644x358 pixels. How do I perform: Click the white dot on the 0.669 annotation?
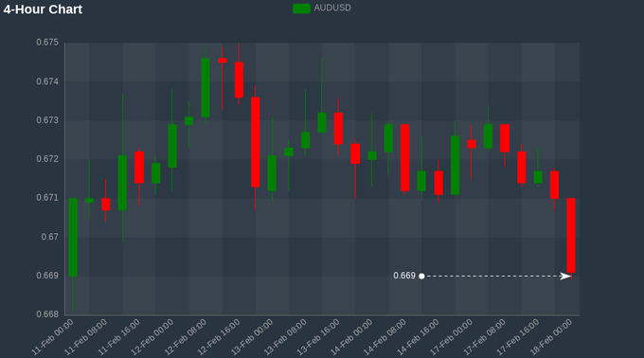[x=421, y=276]
